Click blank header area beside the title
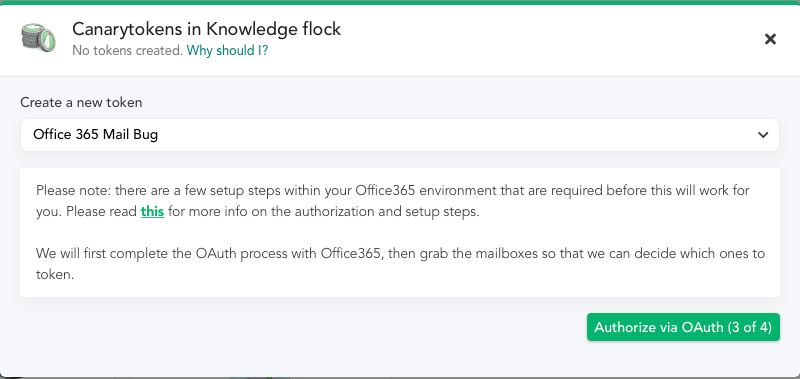 tap(551, 39)
